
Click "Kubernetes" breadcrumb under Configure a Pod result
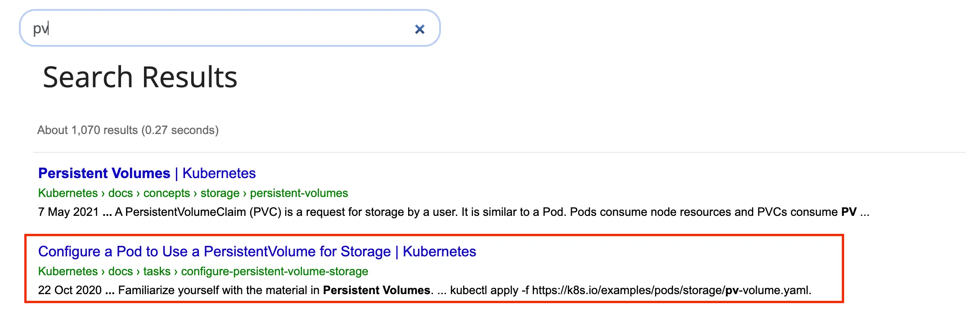point(68,271)
